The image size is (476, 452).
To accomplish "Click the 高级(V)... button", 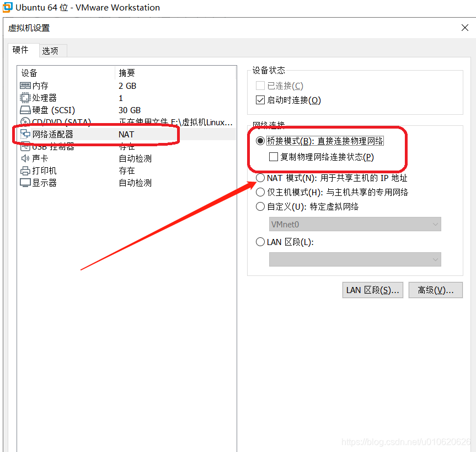I will pos(436,290).
